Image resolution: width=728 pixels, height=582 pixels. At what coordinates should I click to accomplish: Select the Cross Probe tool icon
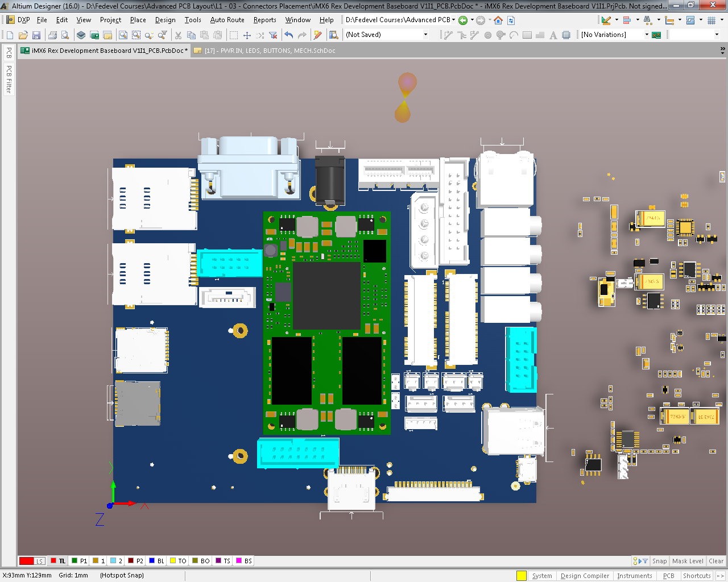coord(318,35)
